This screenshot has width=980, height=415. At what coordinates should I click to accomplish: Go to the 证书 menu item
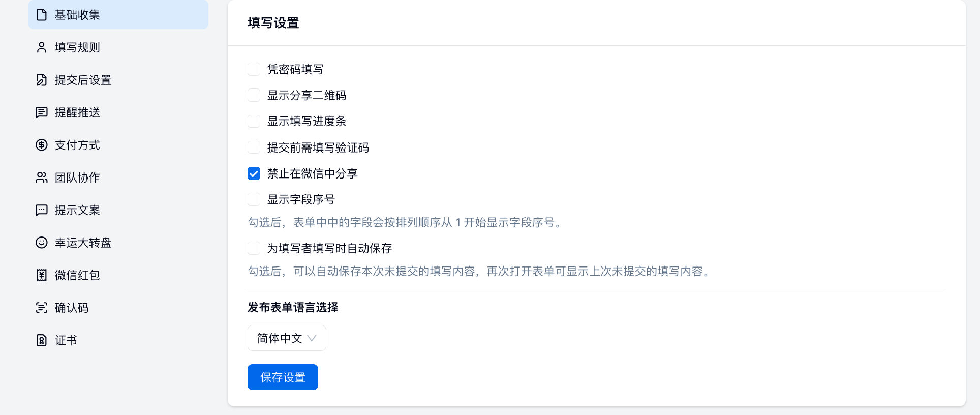click(66, 340)
